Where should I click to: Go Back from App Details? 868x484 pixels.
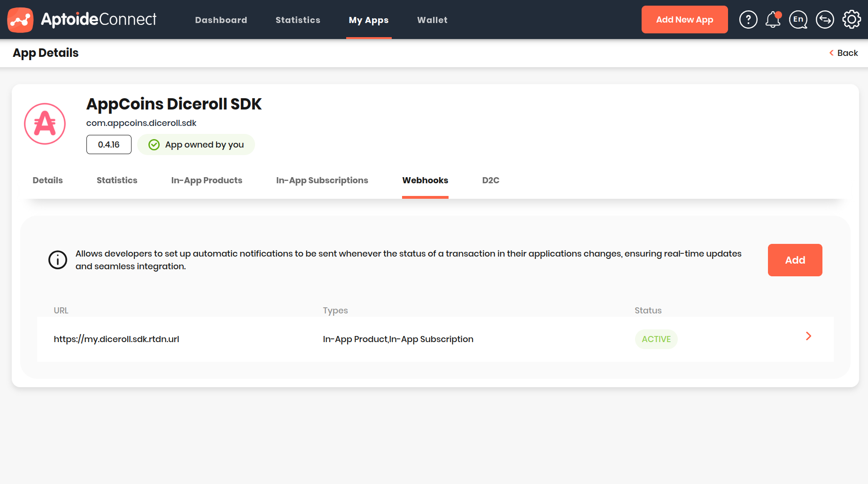pyautogui.click(x=844, y=53)
